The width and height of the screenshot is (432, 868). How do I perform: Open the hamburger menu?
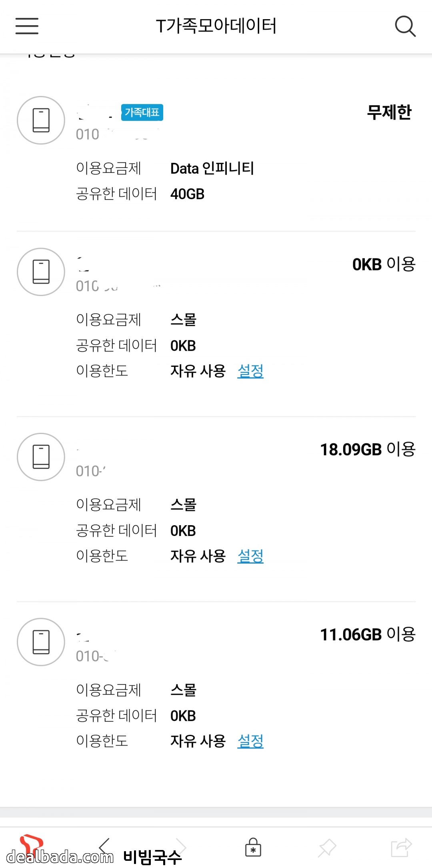point(27,26)
